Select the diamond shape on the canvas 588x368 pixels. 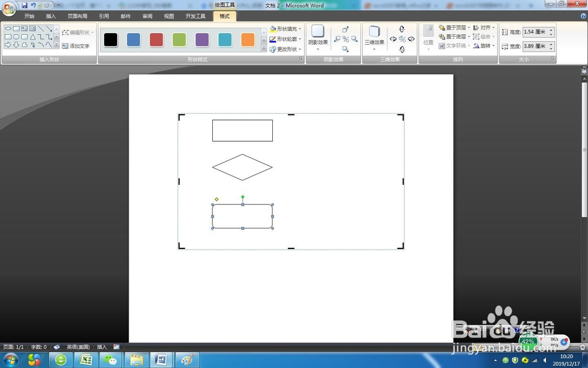[242, 167]
